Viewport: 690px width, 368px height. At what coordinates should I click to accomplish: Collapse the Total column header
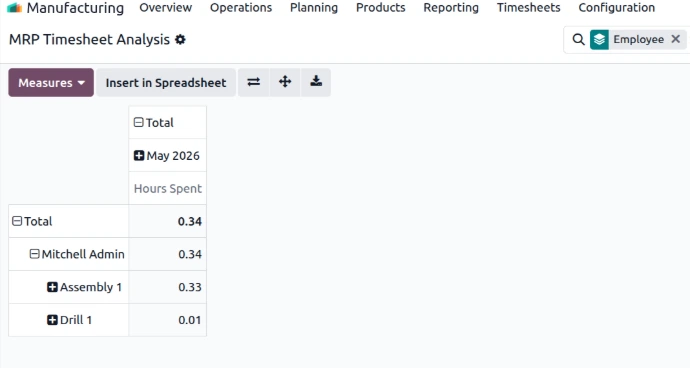pyautogui.click(x=154, y=122)
